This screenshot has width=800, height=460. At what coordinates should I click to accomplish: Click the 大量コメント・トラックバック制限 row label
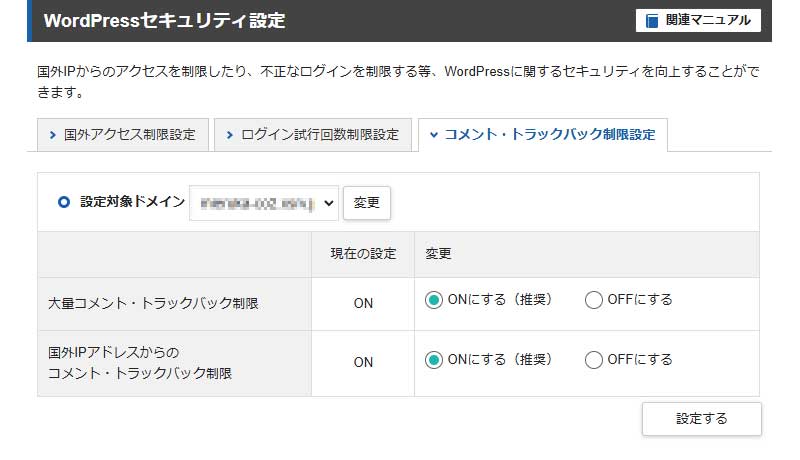(x=153, y=303)
